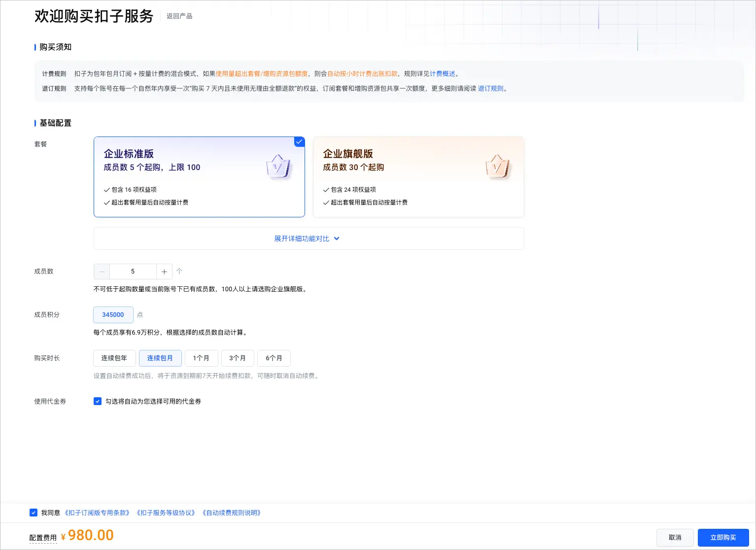Click the plus icon to increase member count
Screen dimensions: 756x550
(x=164, y=272)
